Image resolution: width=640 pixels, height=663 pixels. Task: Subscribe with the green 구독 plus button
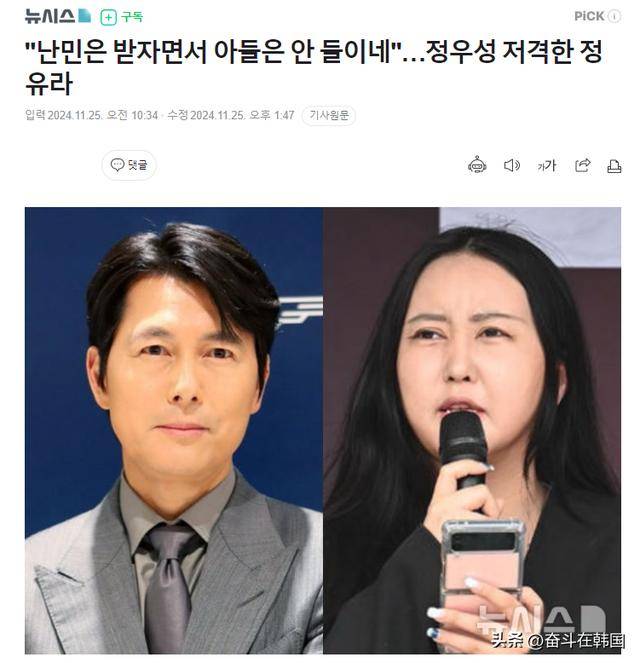pyautogui.click(x=121, y=17)
